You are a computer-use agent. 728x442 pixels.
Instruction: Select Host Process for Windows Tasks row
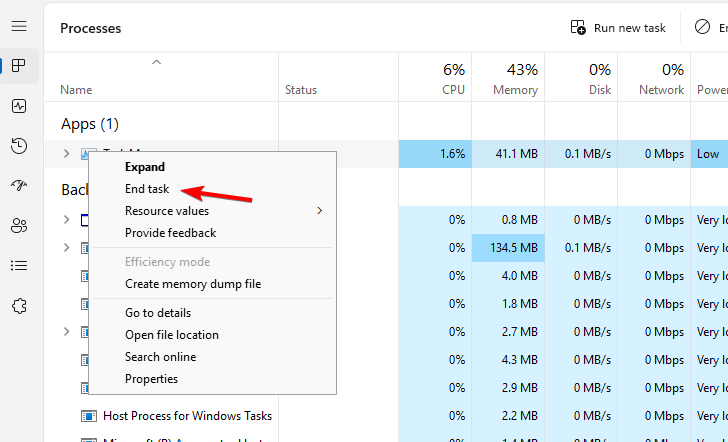[187, 415]
